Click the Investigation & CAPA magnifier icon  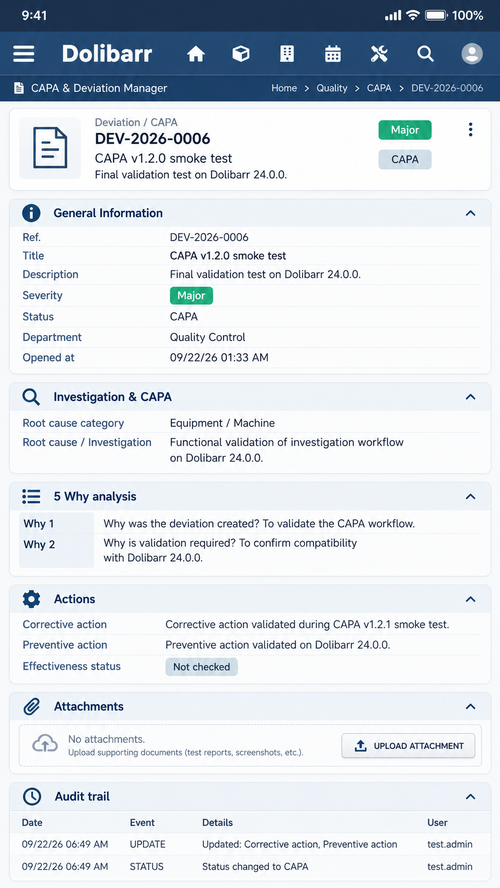coord(31,397)
